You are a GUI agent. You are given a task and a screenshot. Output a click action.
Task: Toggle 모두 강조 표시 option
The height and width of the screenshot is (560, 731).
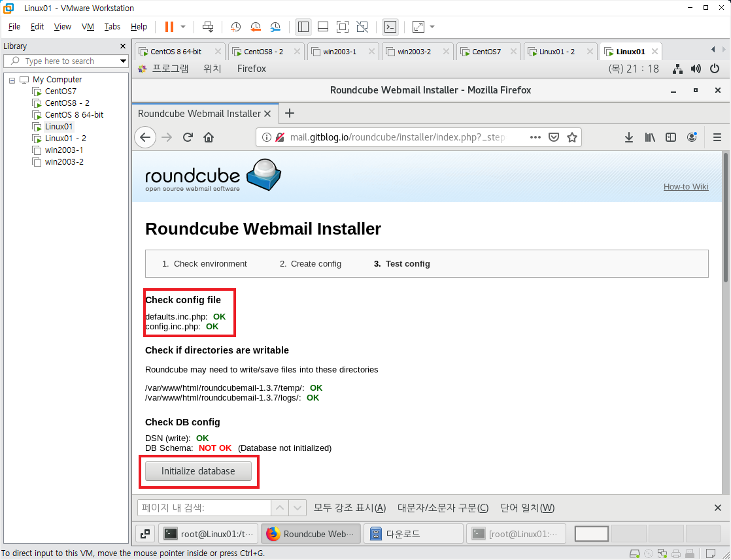pyautogui.click(x=350, y=508)
